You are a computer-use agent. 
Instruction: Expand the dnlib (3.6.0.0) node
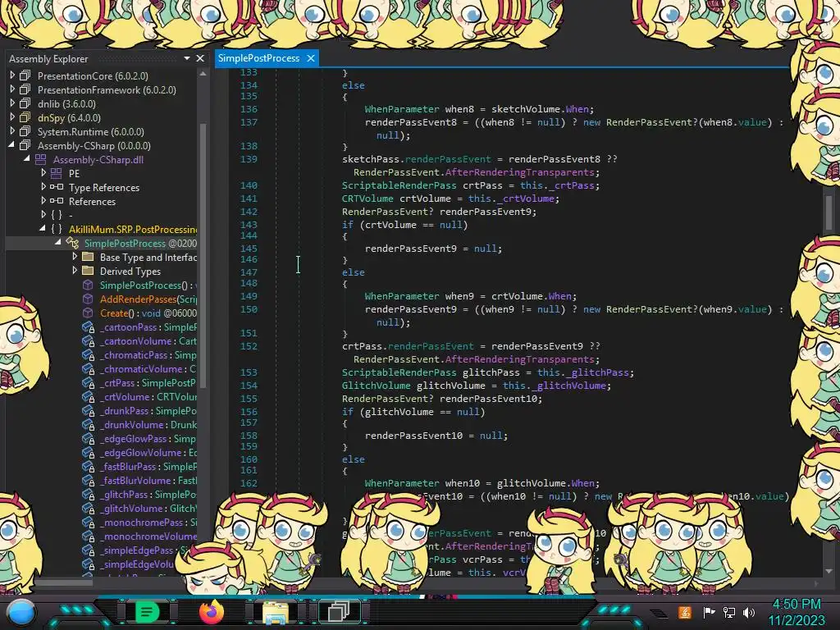click(12, 103)
